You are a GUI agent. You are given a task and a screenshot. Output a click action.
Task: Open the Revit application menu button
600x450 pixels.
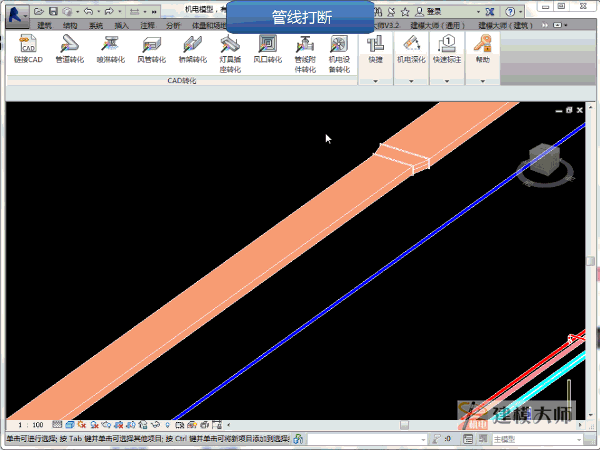[17, 16]
